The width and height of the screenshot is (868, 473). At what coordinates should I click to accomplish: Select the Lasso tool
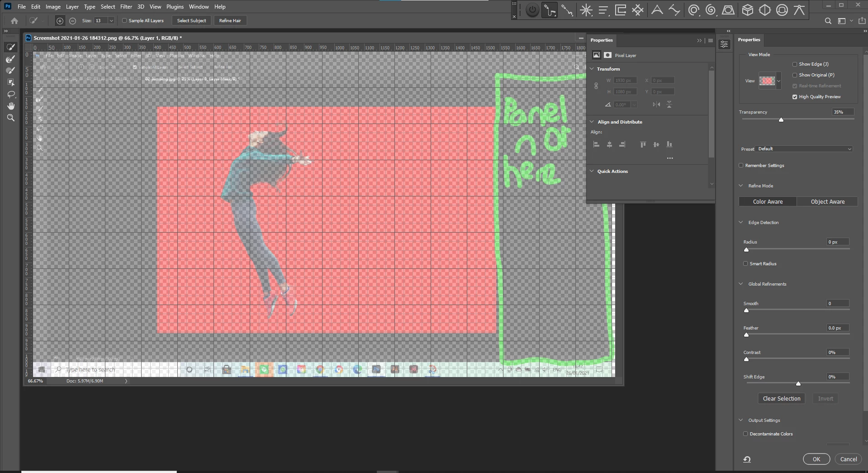[x=11, y=94]
